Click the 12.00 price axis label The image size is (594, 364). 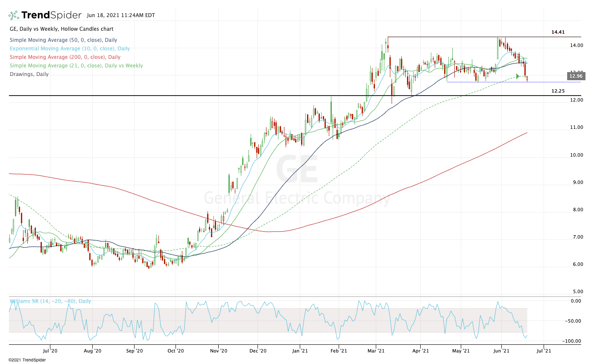(x=576, y=100)
